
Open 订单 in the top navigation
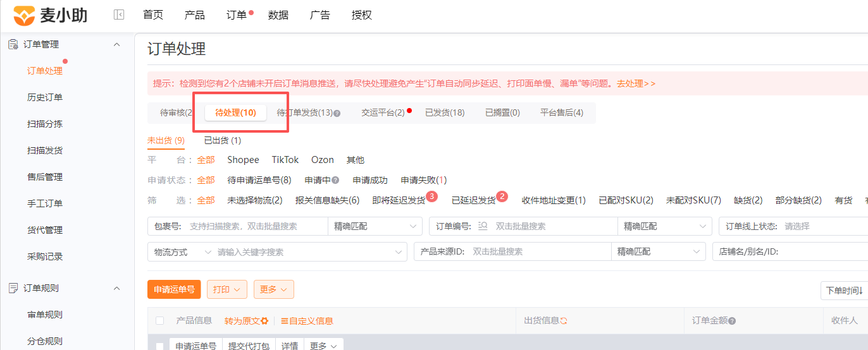[237, 15]
